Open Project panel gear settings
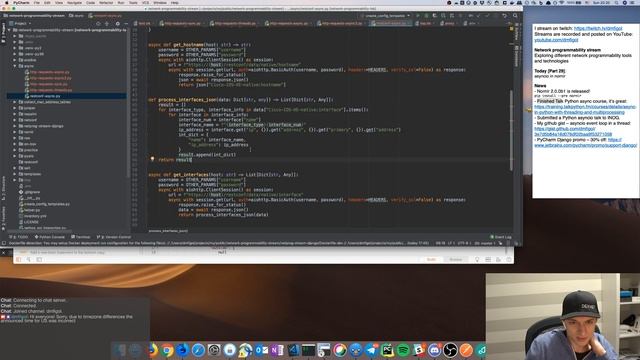Screen dimensions: 640x360 (x=118, y=24)
